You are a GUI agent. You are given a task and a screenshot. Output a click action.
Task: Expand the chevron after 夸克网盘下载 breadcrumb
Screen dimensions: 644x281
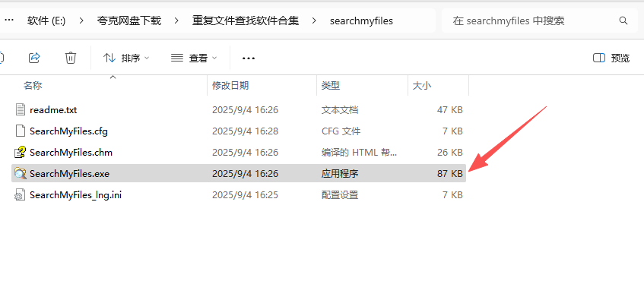[176, 21]
